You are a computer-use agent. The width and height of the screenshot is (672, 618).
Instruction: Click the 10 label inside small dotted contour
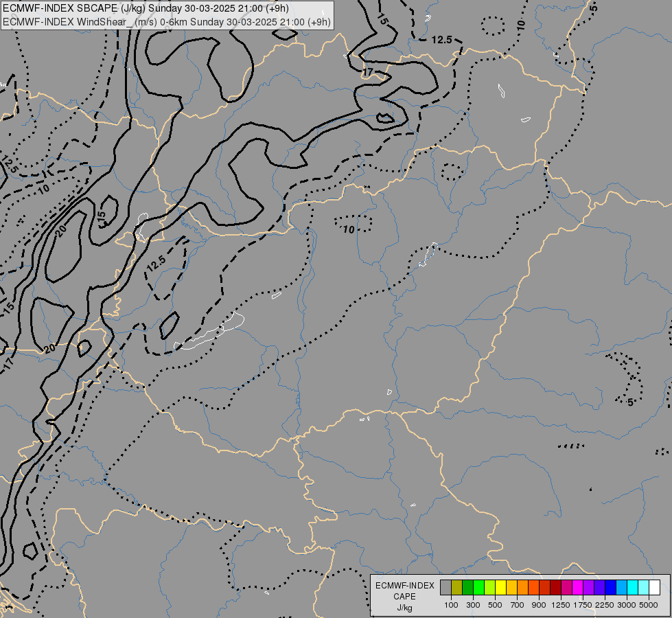(349, 229)
